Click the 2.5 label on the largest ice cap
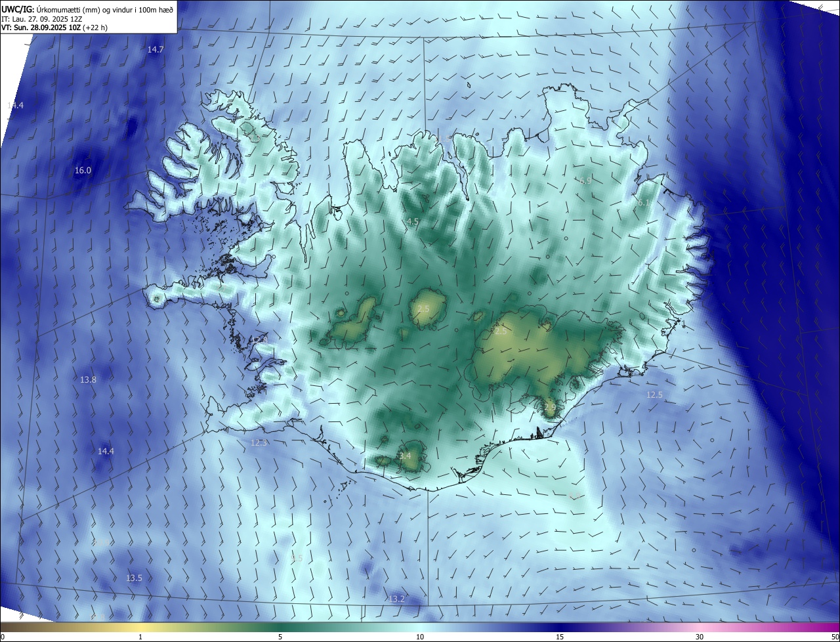The width and height of the screenshot is (840, 642). tap(501, 332)
